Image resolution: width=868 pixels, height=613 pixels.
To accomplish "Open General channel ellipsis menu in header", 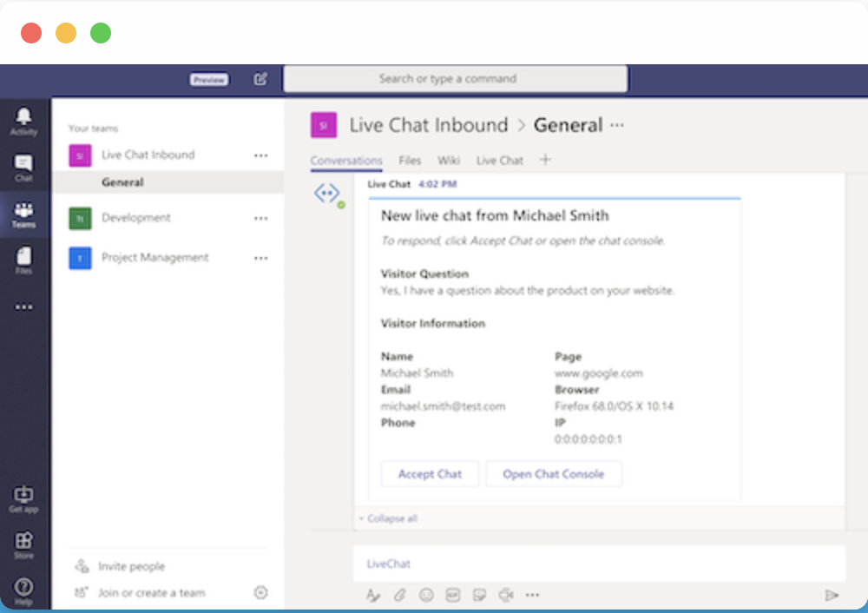I will pyautogui.click(x=617, y=125).
